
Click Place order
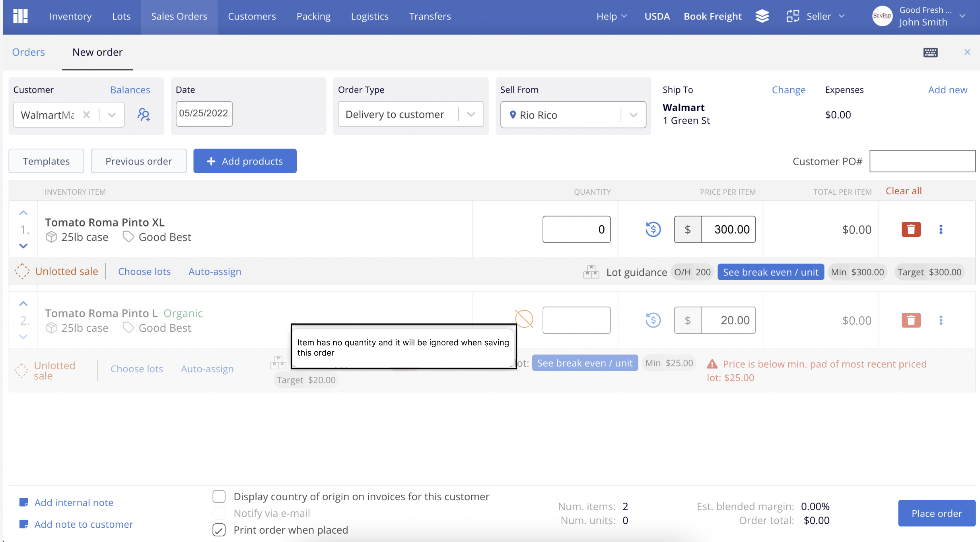click(x=937, y=513)
